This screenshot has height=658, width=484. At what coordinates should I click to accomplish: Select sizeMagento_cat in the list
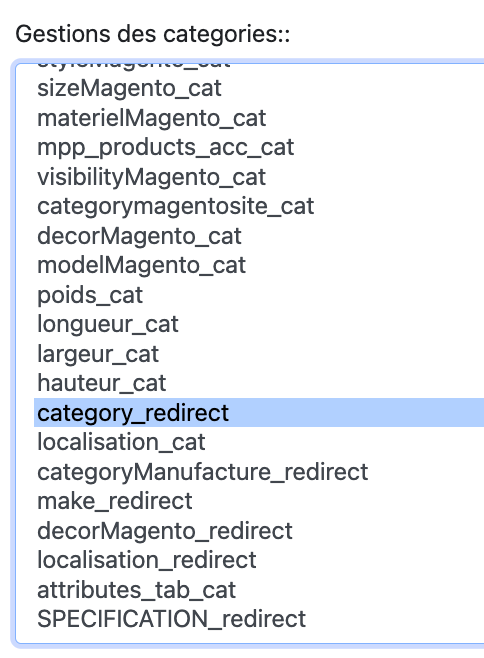[259, 89]
